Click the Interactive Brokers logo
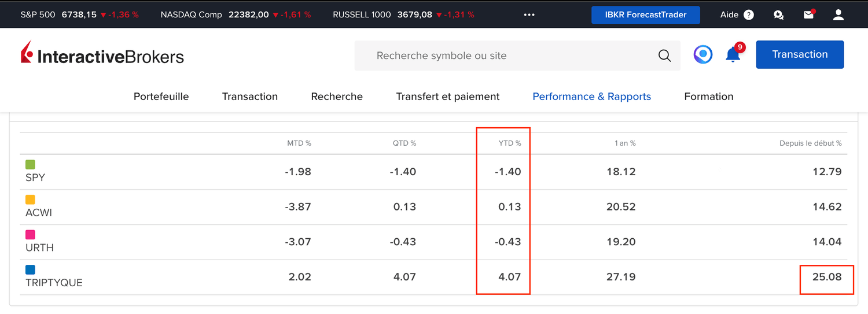 (x=102, y=55)
